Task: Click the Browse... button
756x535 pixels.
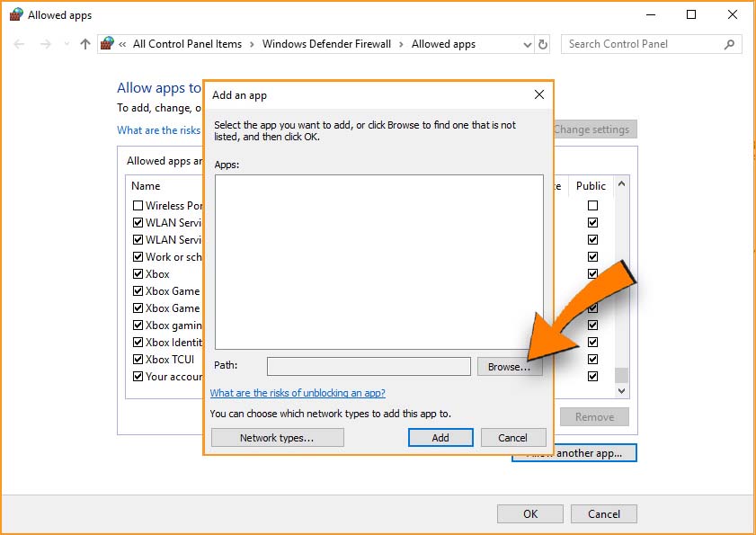Action: pyautogui.click(x=510, y=367)
